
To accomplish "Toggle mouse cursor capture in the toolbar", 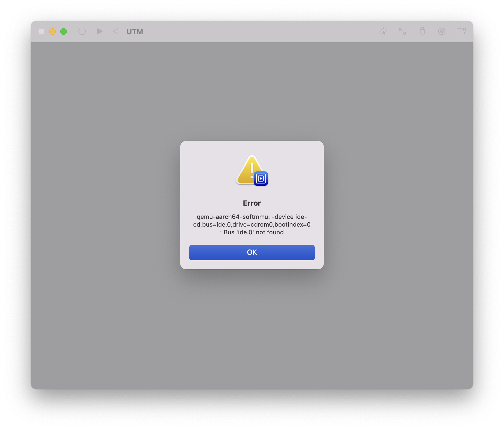I will (384, 31).
